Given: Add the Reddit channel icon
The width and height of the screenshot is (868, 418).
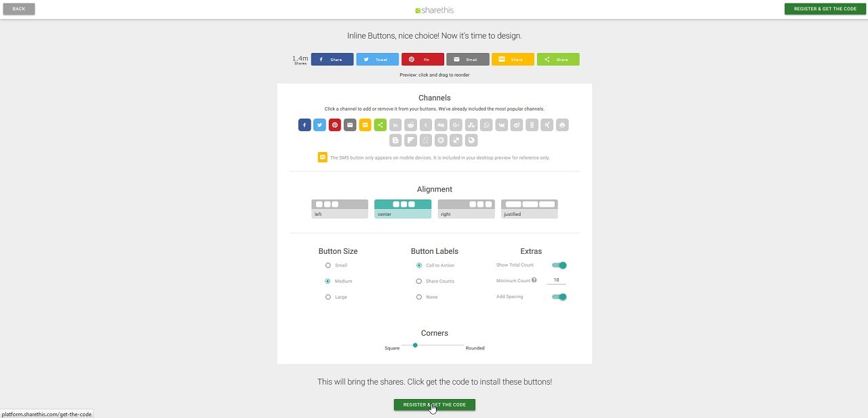Looking at the screenshot, I should [410, 125].
